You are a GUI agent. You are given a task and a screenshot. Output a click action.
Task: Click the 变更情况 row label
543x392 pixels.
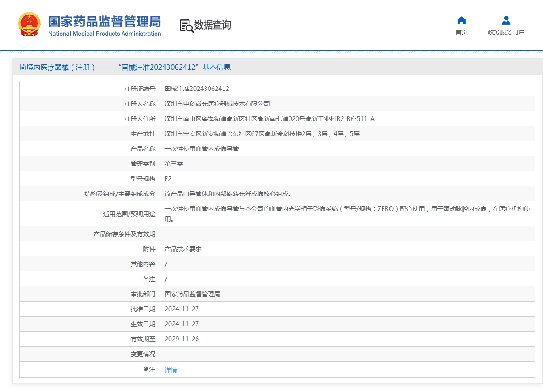click(143, 354)
